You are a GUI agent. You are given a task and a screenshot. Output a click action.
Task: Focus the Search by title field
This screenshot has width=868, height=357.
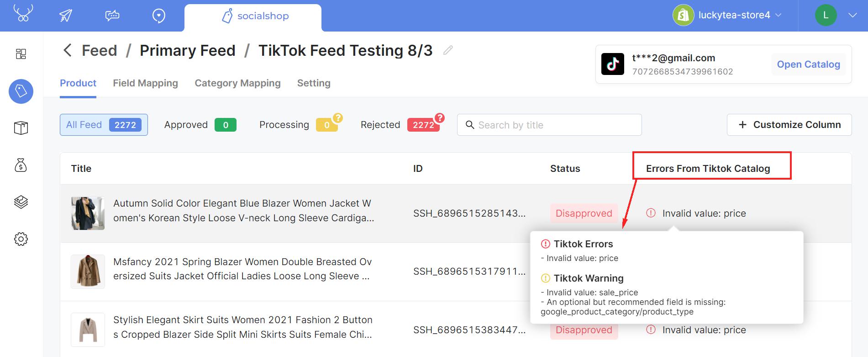[x=549, y=125]
